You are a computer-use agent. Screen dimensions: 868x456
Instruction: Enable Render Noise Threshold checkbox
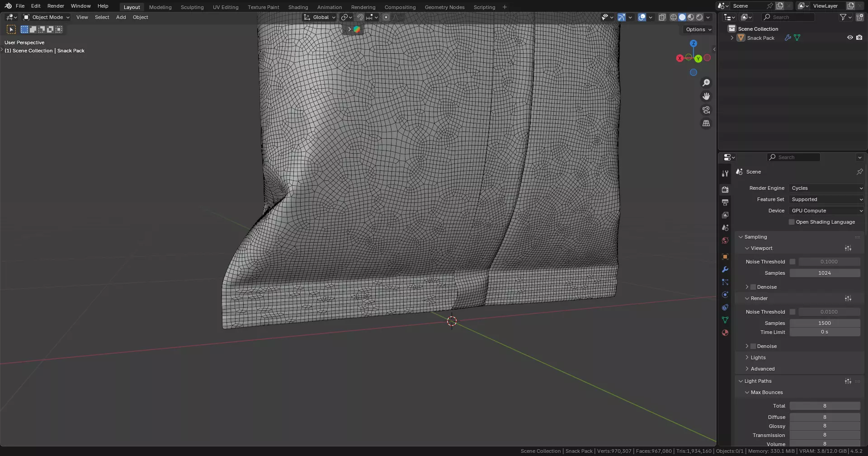pos(793,312)
